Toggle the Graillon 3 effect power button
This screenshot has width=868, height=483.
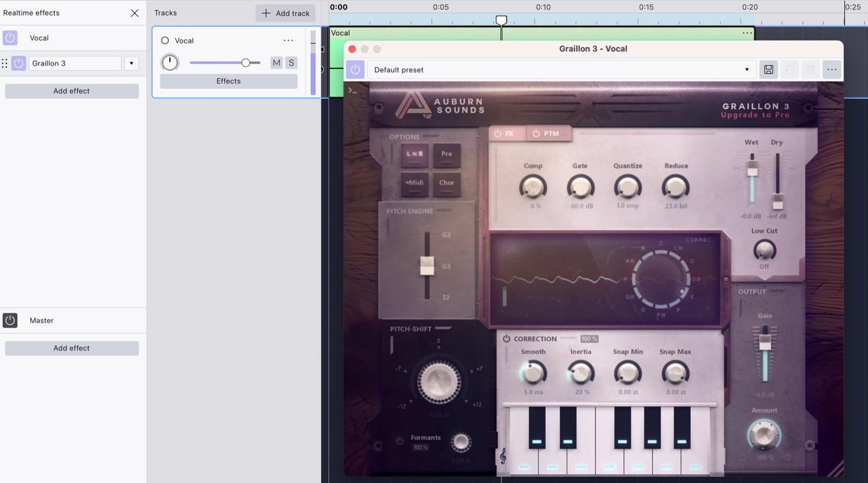click(18, 63)
